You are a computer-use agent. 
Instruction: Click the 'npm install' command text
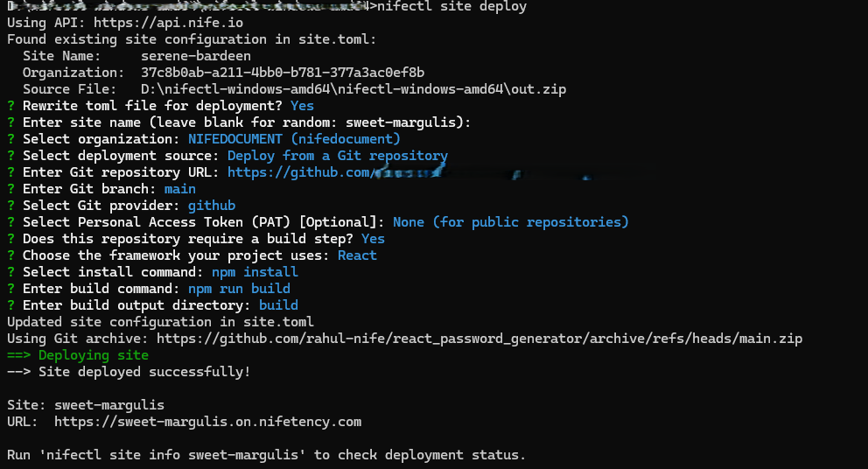[255, 272]
